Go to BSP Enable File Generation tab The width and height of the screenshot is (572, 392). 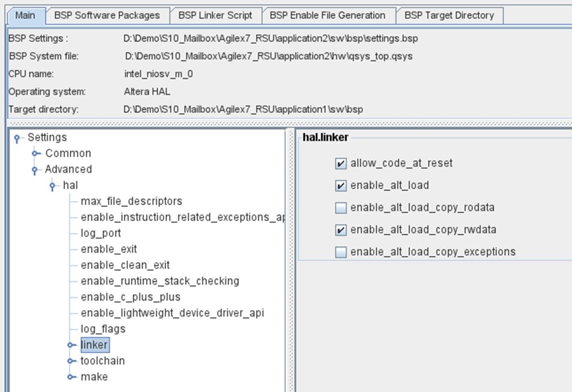[327, 15]
